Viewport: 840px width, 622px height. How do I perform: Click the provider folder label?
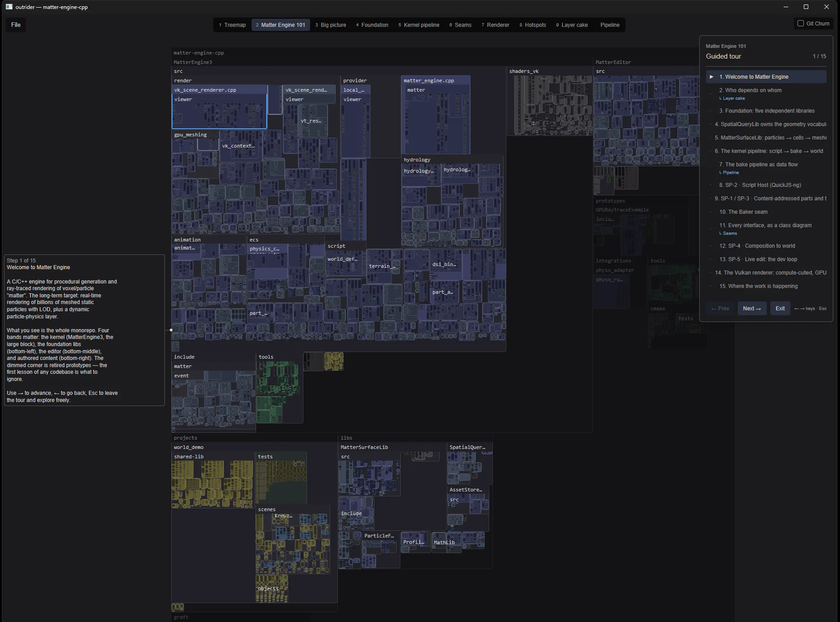(355, 80)
